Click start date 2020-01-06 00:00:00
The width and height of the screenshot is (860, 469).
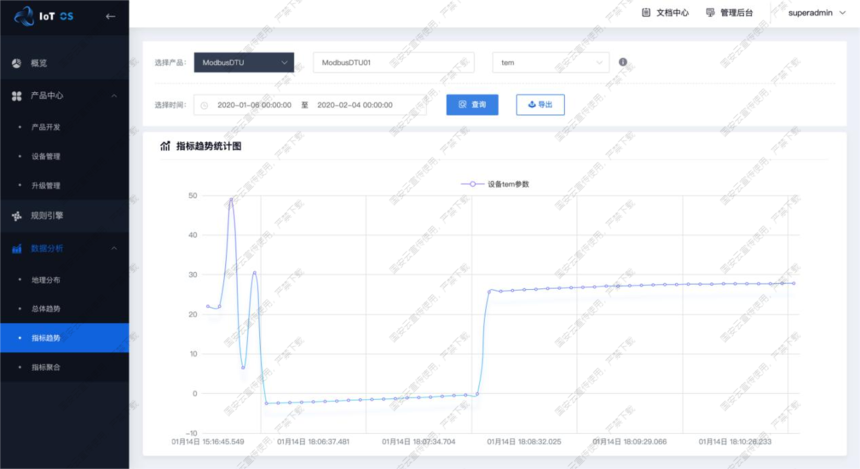point(254,105)
